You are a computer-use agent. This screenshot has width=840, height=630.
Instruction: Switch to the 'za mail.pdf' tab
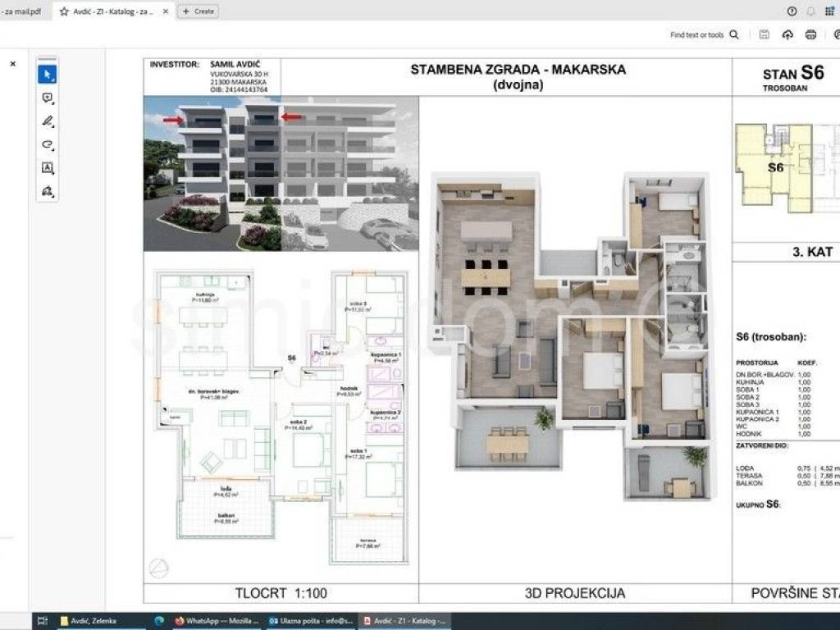click(22, 11)
